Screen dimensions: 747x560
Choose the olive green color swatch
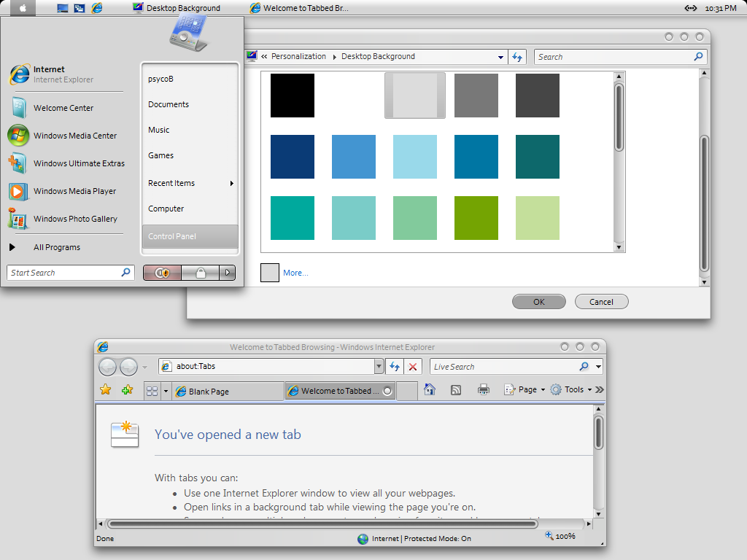coord(476,218)
